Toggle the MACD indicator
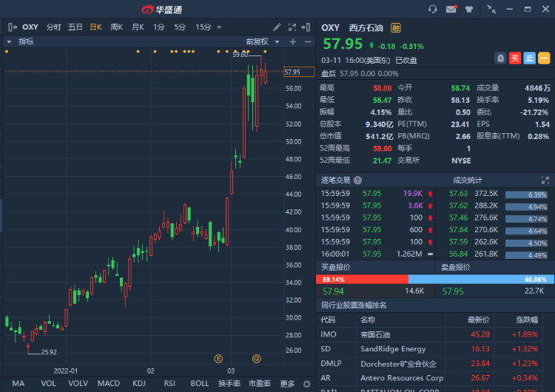 [109, 383]
